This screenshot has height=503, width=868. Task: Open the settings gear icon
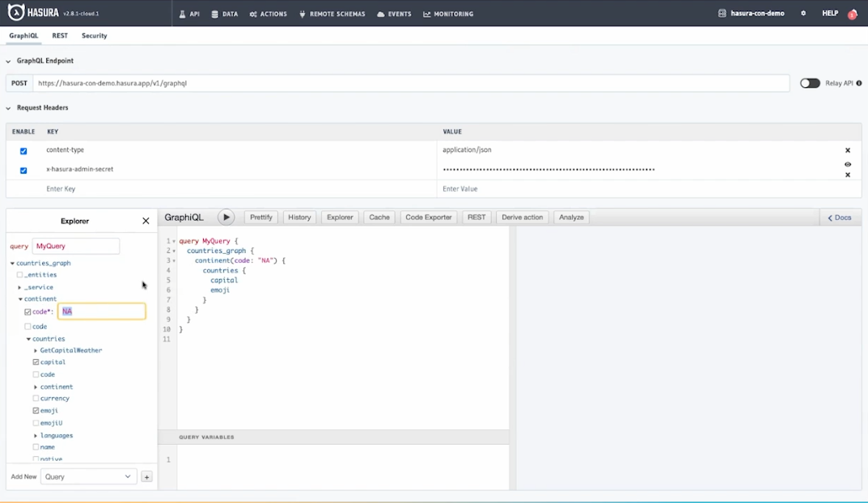(803, 14)
